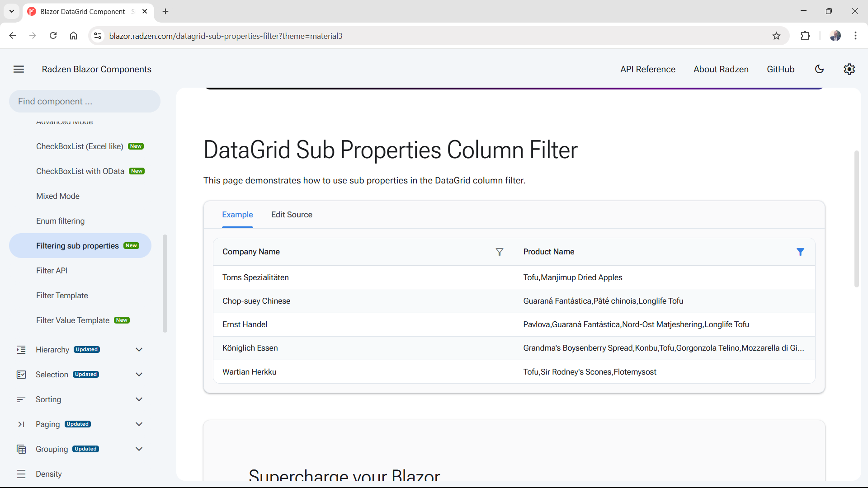Focus the Find component search field
Screen dimensions: 868x488
point(85,101)
